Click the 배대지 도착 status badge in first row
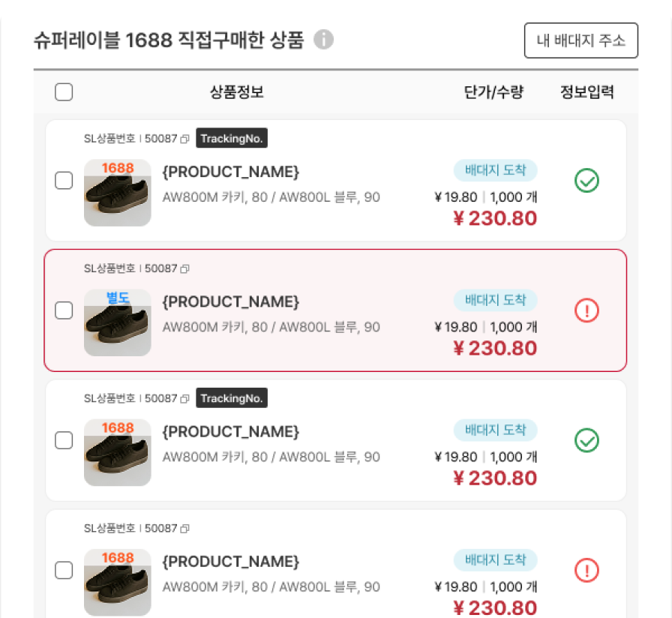672x618 pixels. (x=495, y=170)
